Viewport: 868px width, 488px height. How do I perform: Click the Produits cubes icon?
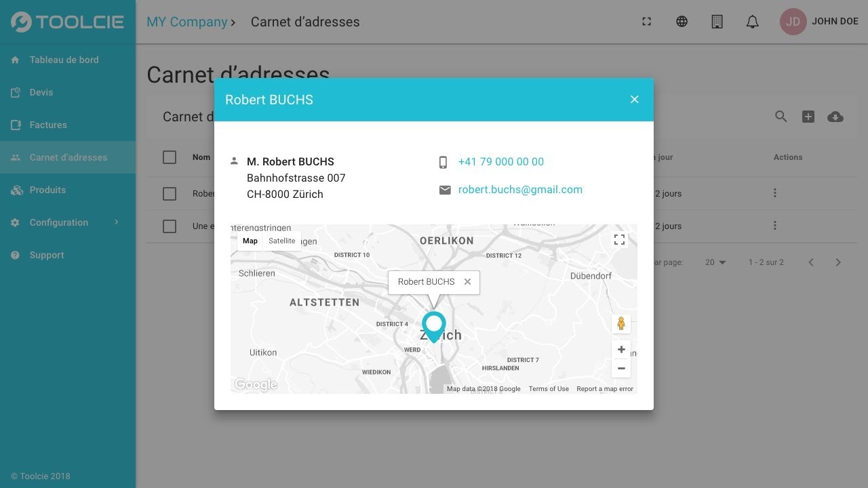(17, 190)
